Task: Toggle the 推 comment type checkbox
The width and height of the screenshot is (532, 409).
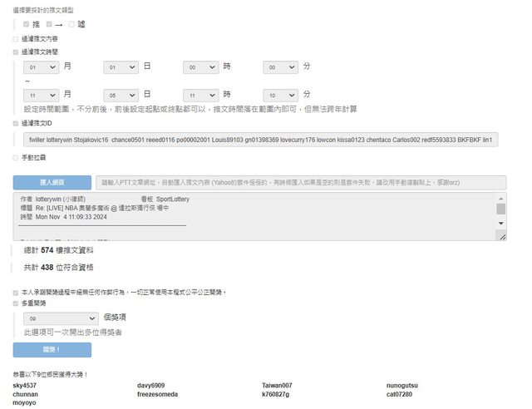Action: click(x=26, y=24)
